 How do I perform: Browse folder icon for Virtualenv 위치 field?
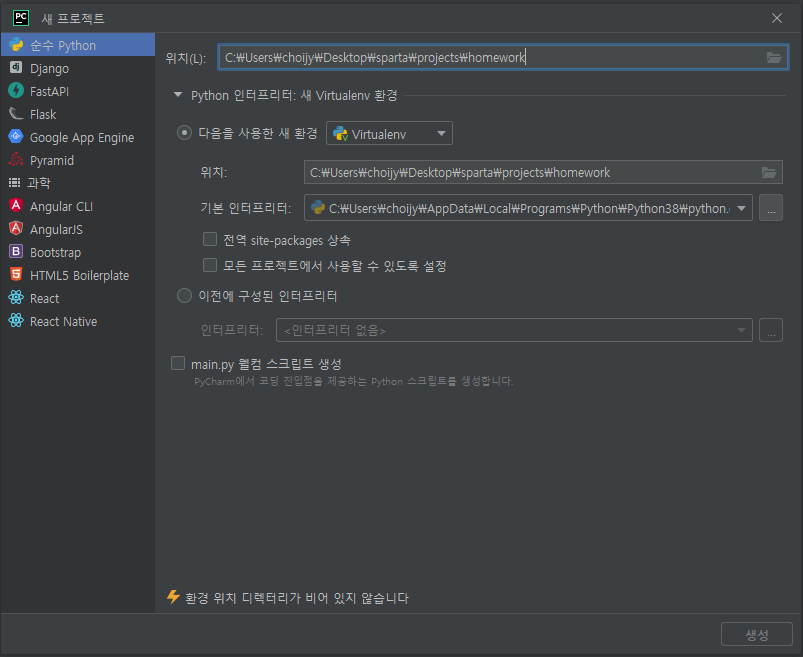click(769, 173)
